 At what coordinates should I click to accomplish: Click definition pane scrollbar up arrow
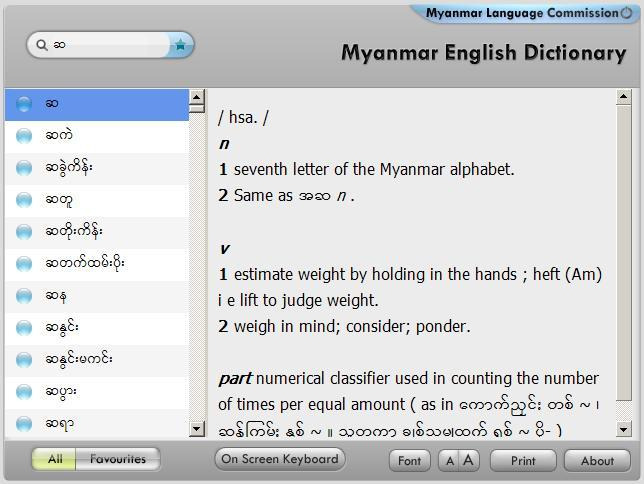click(623, 97)
